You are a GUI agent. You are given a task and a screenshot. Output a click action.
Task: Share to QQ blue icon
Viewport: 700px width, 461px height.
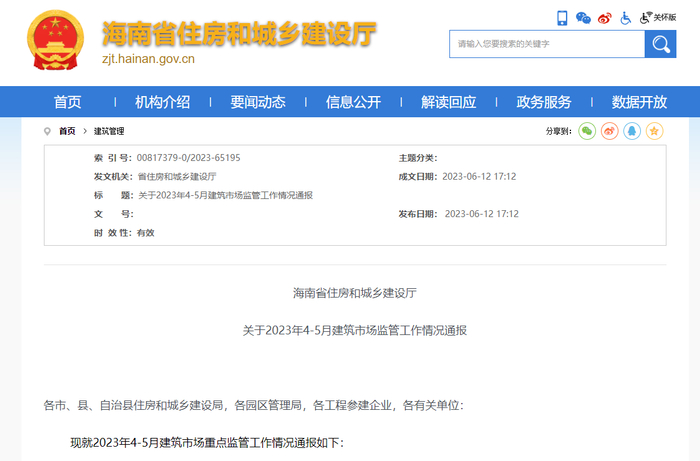pyautogui.click(x=632, y=131)
